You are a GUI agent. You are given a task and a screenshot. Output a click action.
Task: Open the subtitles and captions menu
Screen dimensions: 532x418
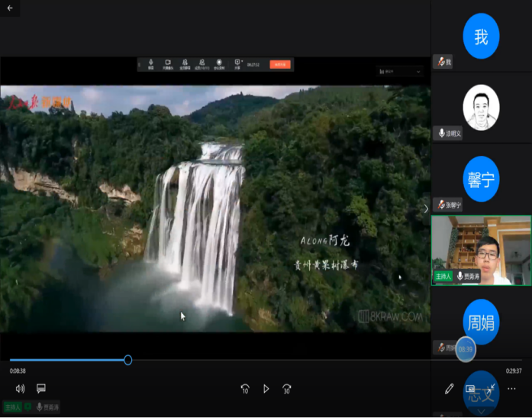[x=41, y=389]
